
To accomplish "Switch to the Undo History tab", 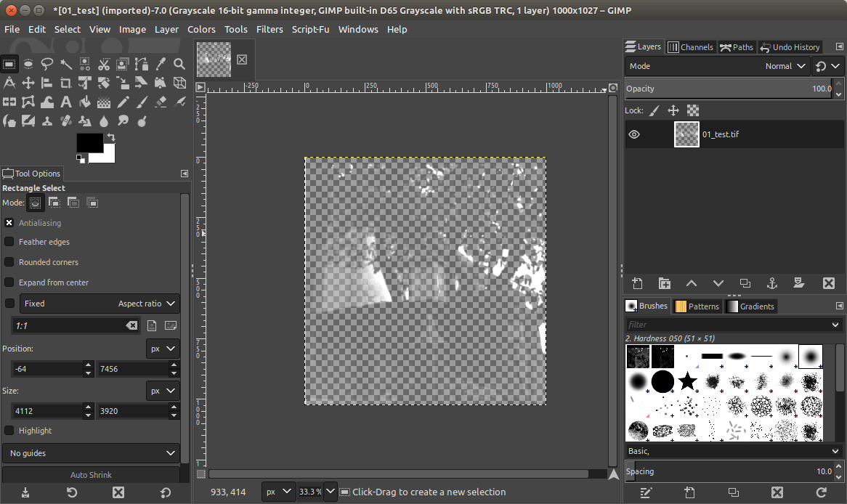I will pyautogui.click(x=790, y=47).
